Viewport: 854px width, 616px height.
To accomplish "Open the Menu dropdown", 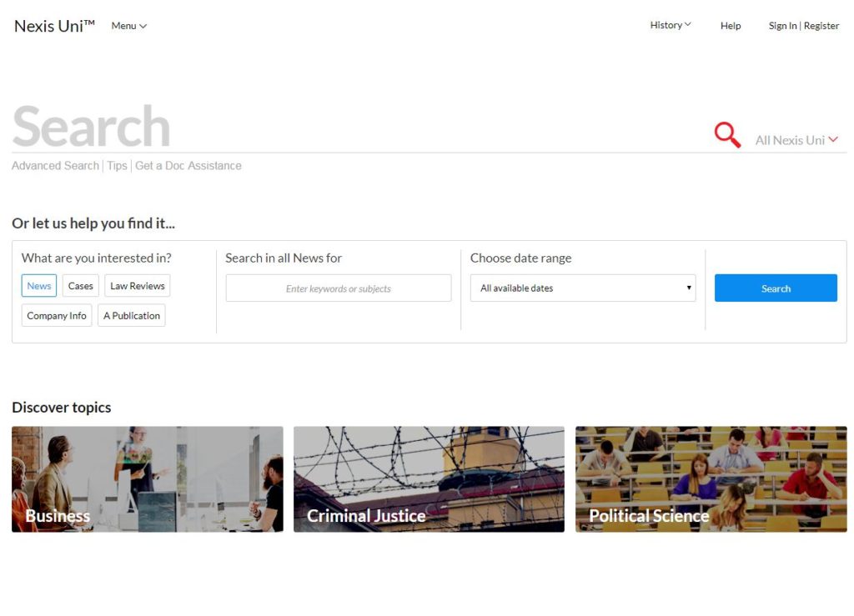I will pos(129,26).
